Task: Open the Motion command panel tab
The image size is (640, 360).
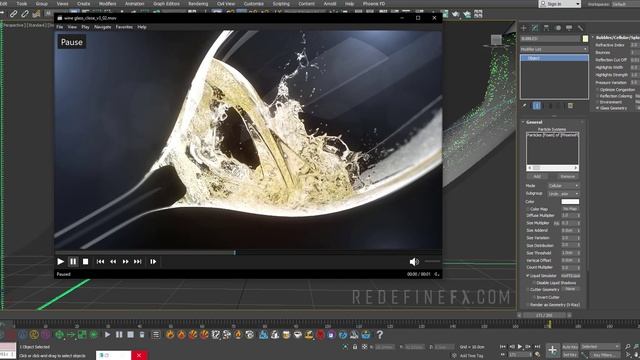Action: coord(558,28)
